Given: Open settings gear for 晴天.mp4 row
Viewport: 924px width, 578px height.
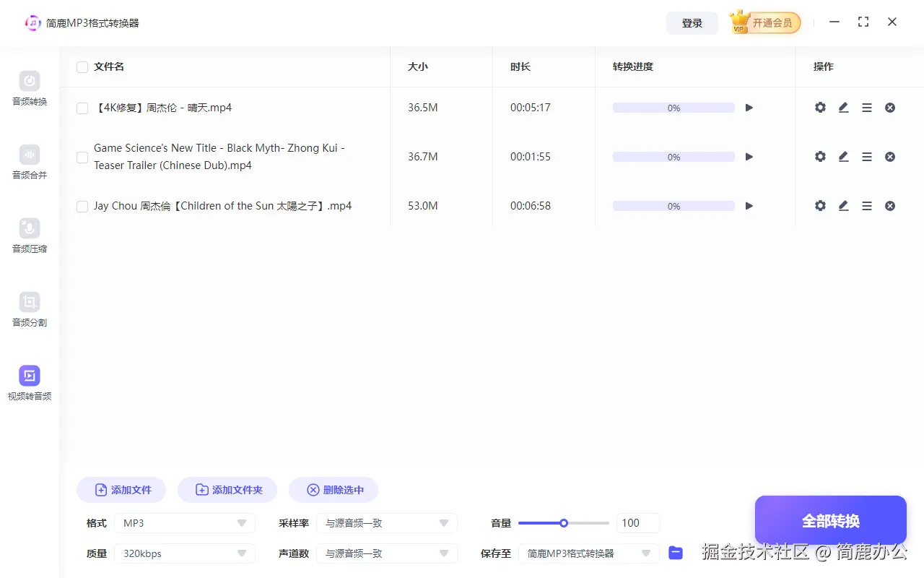Looking at the screenshot, I should pos(820,107).
